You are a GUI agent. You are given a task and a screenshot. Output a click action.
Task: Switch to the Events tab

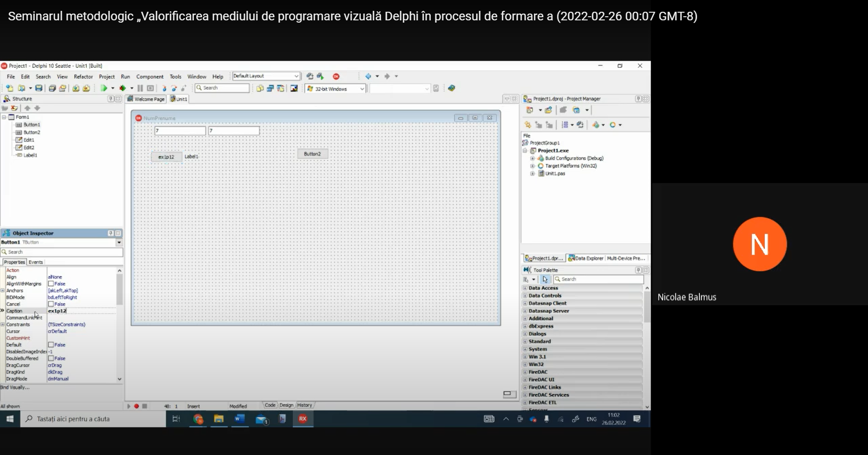pyautogui.click(x=36, y=262)
